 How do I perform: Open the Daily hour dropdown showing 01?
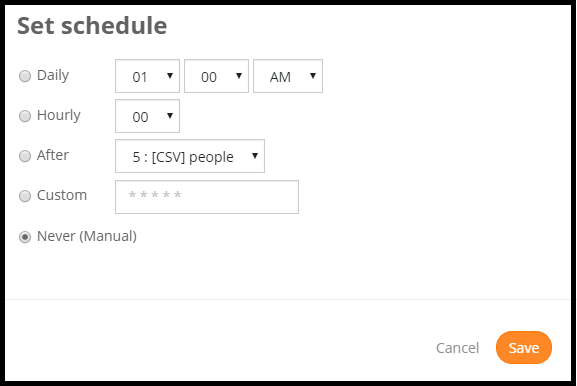(147, 76)
